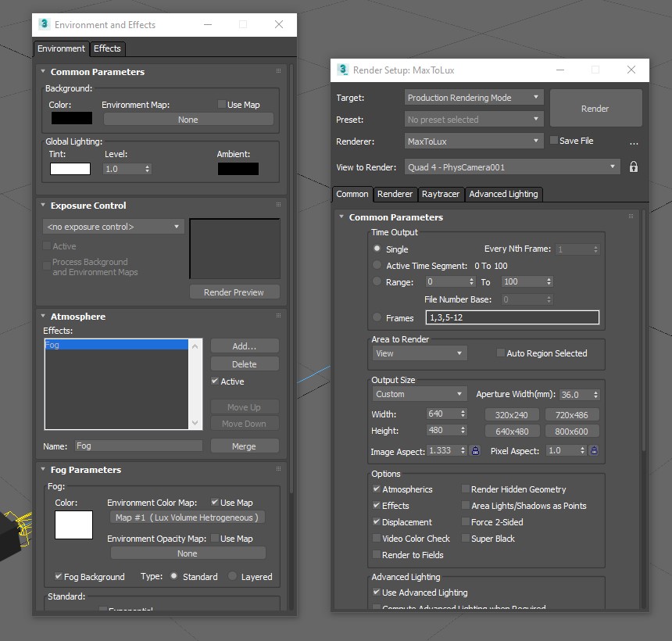
Task: Click the View to Render lock icon
Action: click(634, 167)
